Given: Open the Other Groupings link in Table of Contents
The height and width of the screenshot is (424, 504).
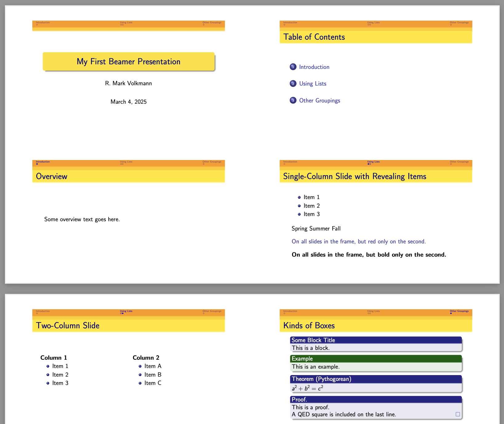Looking at the screenshot, I should point(319,100).
